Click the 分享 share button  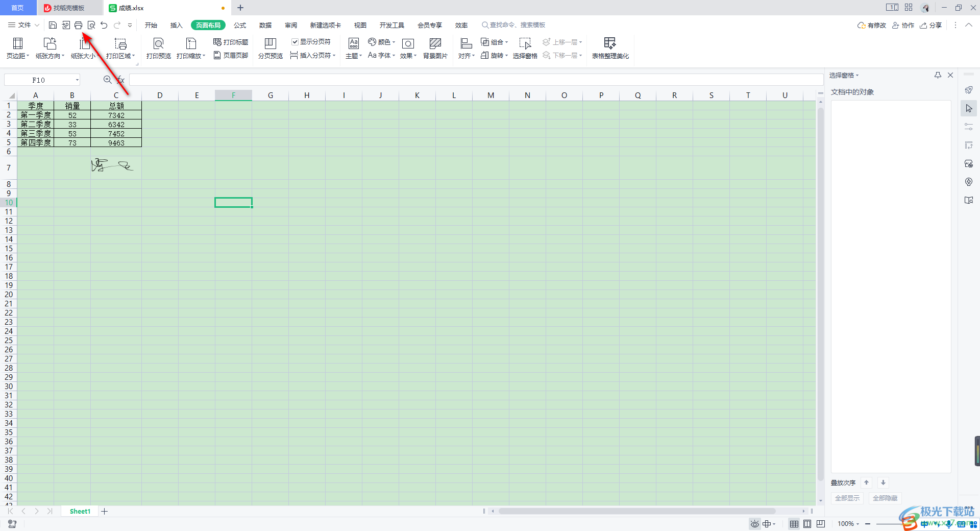[931, 25]
